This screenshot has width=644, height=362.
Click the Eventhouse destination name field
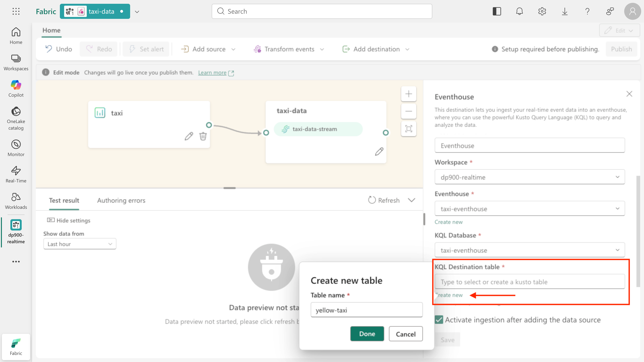coord(529,145)
